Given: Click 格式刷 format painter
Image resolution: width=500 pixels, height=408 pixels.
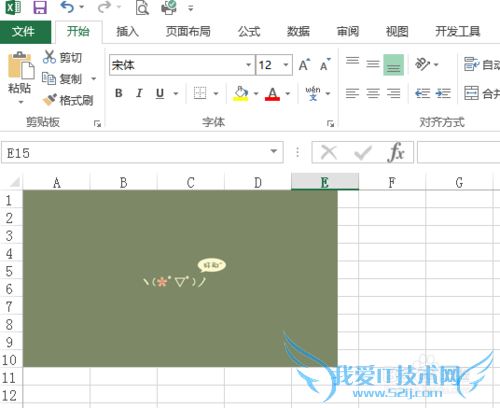Looking at the screenshot, I should click(x=68, y=100).
